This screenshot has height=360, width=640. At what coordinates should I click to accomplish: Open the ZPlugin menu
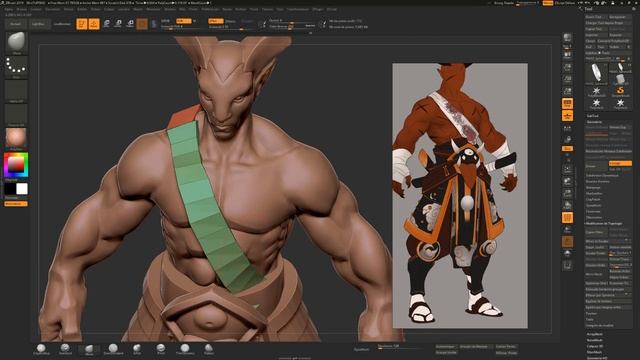(318, 9)
